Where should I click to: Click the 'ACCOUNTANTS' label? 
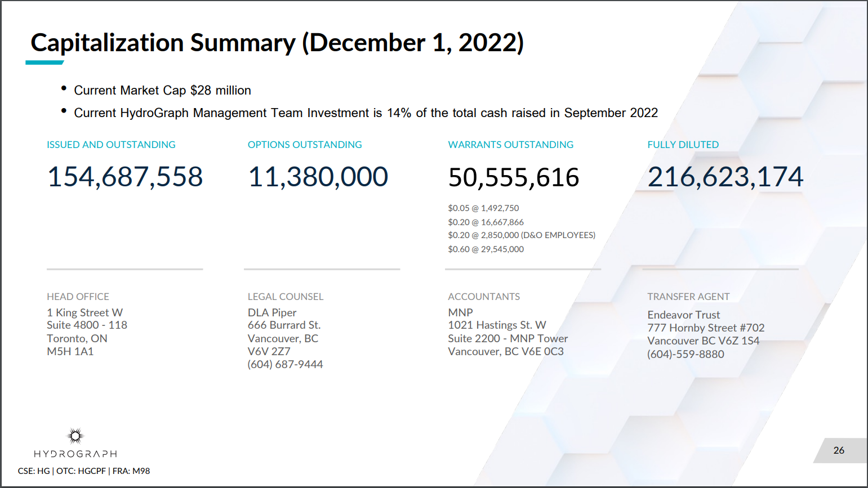pyautogui.click(x=484, y=297)
